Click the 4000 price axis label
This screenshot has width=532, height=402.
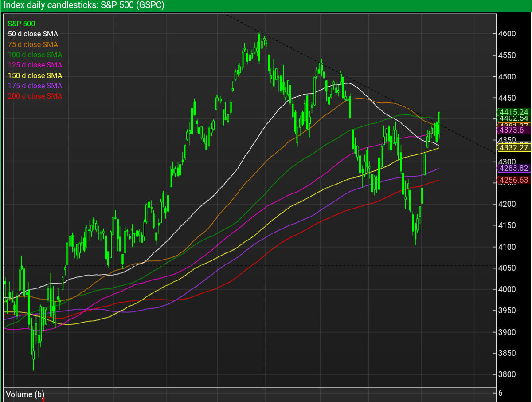tap(507, 289)
